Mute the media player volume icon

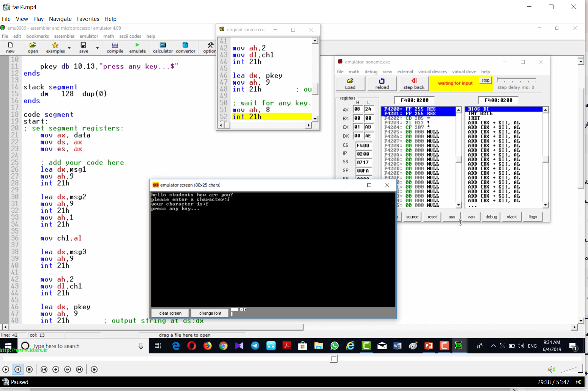tap(551, 369)
